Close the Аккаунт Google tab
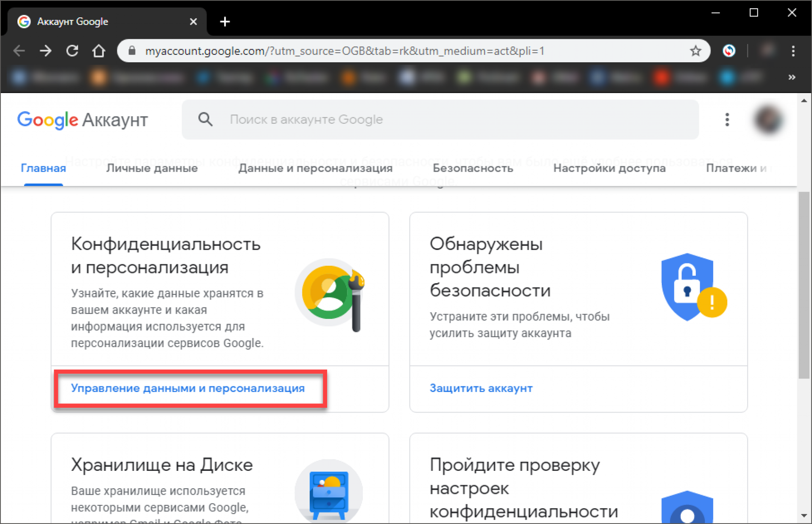Image resolution: width=812 pixels, height=524 pixels. [x=193, y=21]
